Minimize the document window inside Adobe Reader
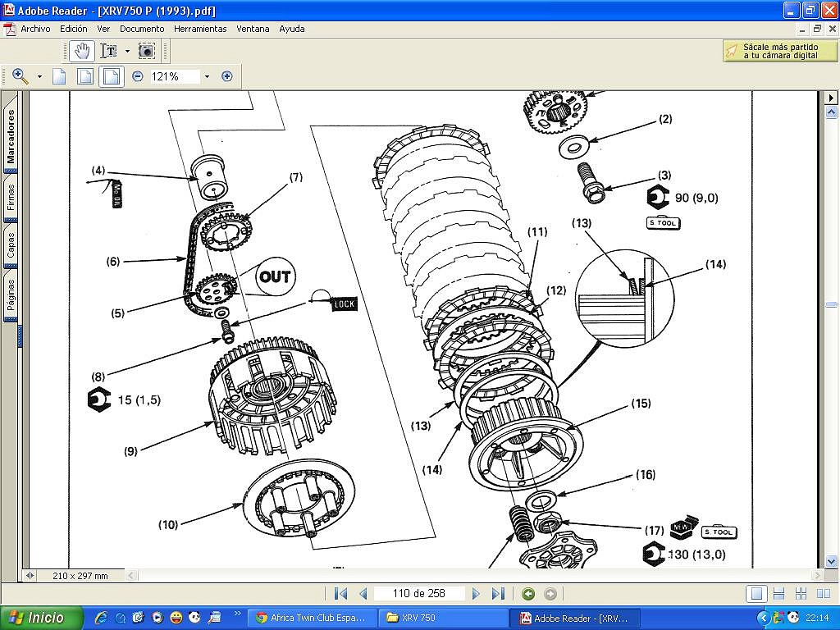The width and height of the screenshot is (840, 630). (801, 29)
